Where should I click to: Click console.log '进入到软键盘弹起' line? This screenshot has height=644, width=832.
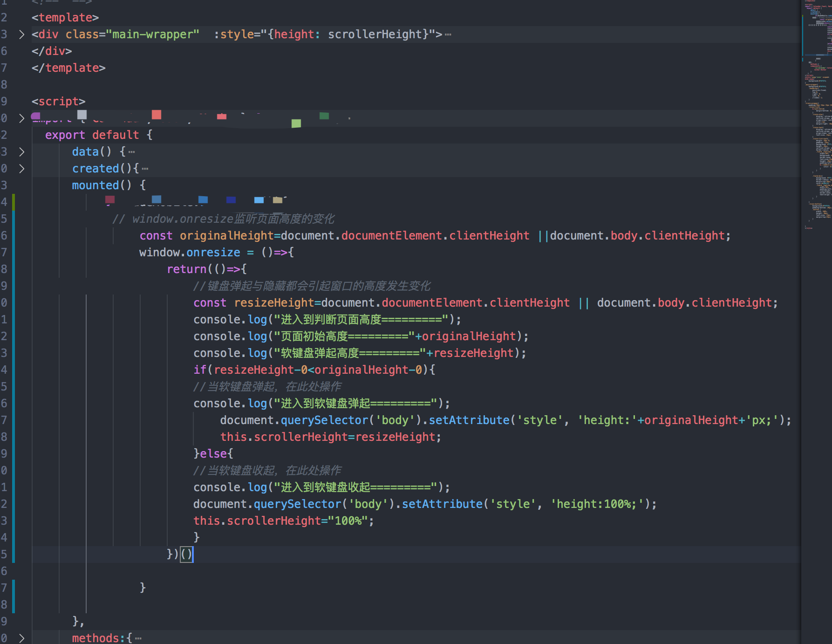[321, 404]
